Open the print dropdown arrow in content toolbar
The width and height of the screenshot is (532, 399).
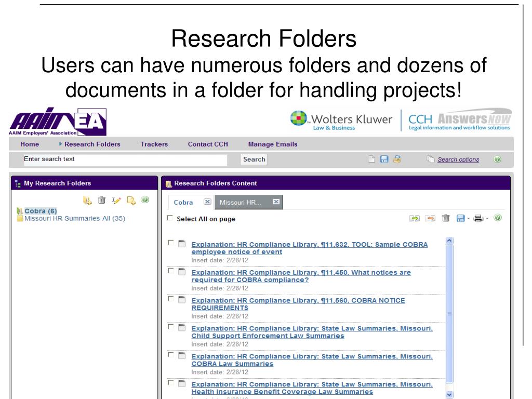487,219
